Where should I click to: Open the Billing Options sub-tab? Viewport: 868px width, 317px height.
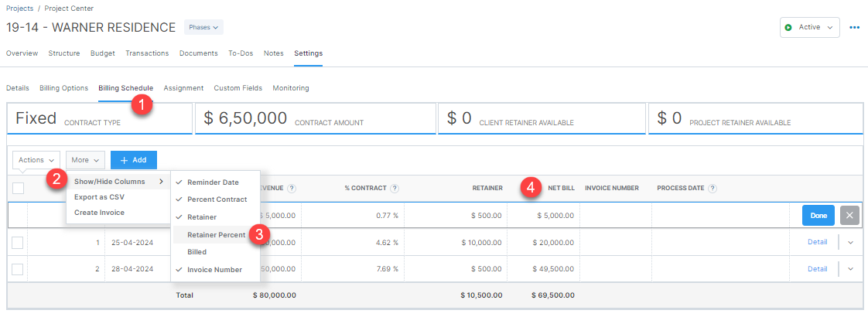click(x=63, y=88)
